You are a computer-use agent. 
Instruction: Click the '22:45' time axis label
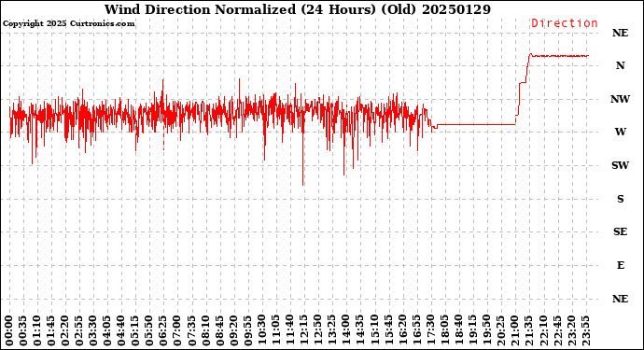(x=557, y=331)
